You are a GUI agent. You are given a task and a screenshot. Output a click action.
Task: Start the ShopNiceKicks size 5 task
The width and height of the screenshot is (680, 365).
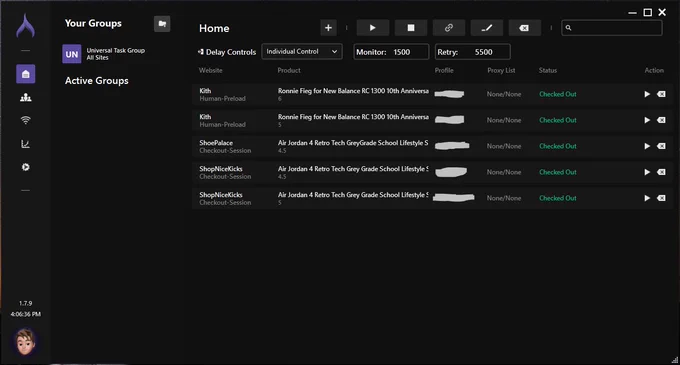(x=647, y=198)
